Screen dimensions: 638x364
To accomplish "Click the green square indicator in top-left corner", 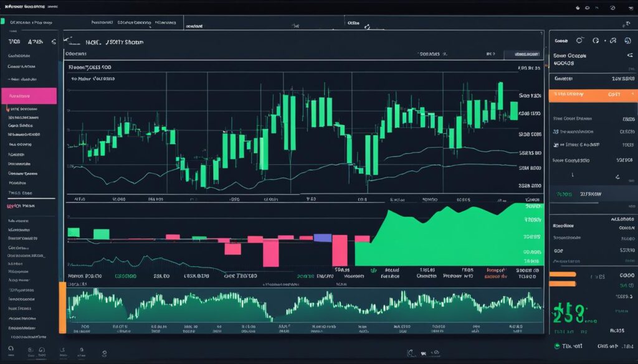I will (x=2, y=21).
